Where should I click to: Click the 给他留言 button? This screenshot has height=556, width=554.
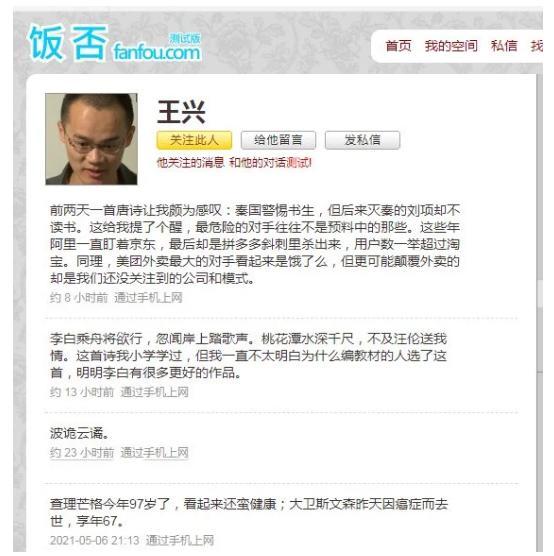[x=278, y=140]
